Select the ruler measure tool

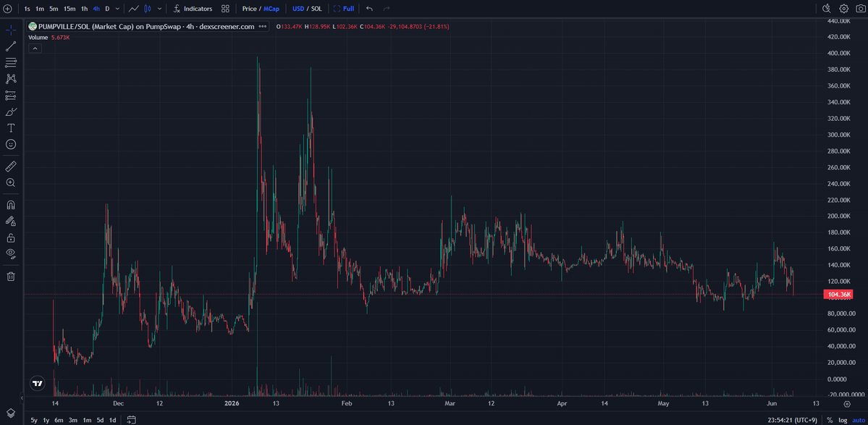(x=11, y=166)
